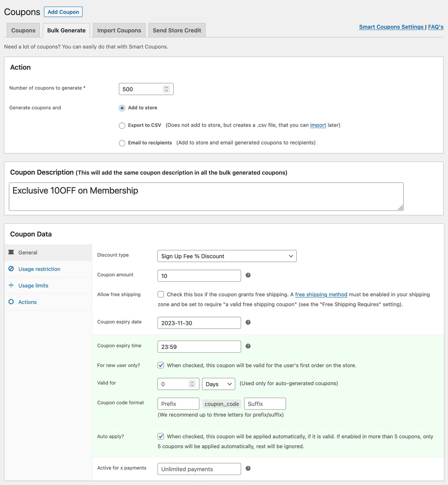Screen dimensions: 448x485
Task: Open the Send Store Credit tab
Action: coord(177,30)
